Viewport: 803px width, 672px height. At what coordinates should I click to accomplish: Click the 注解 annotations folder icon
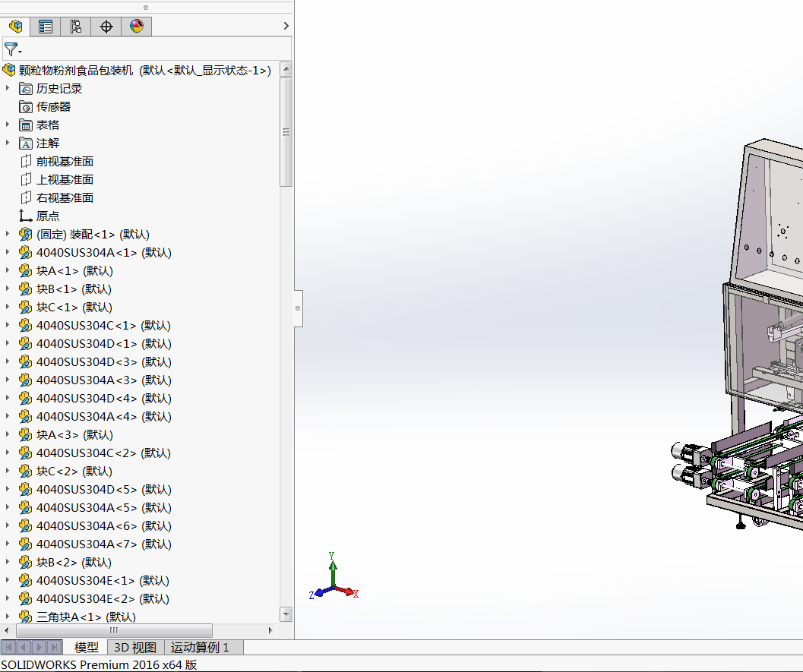[x=26, y=144]
